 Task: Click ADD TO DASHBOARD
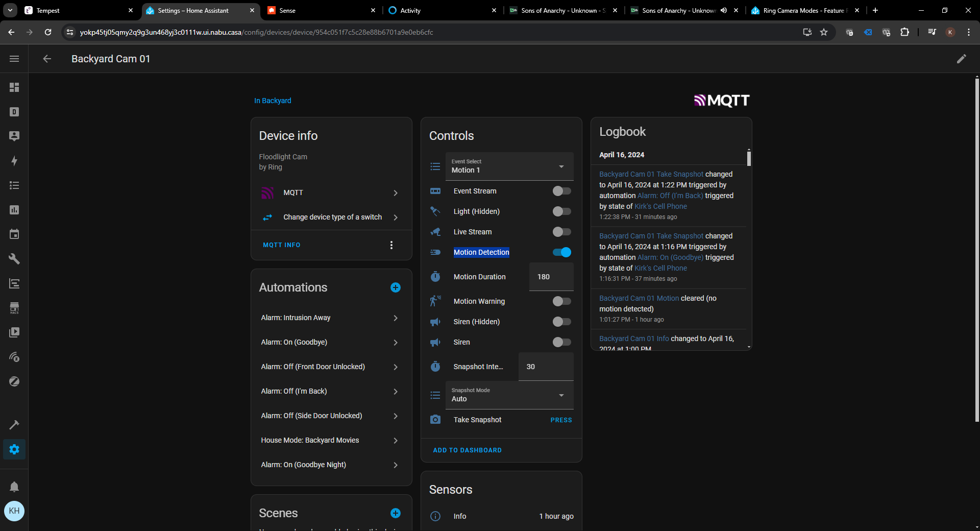tap(467, 450)
